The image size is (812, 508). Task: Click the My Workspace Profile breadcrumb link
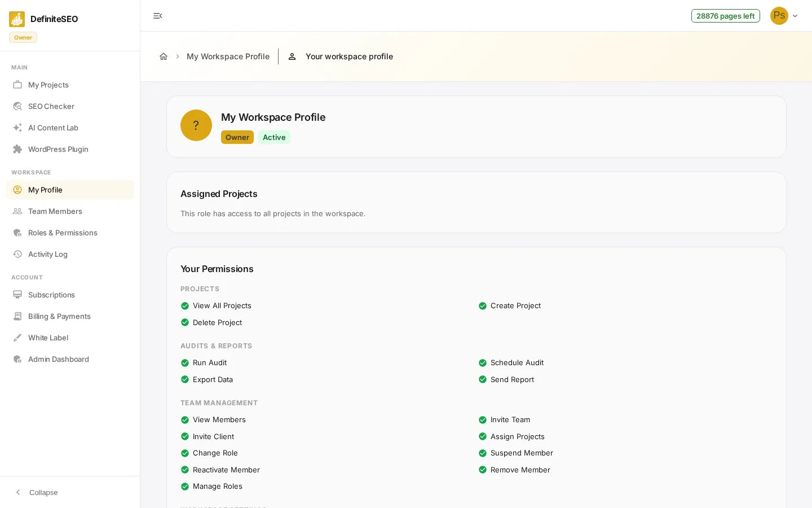tap(228, 56)
